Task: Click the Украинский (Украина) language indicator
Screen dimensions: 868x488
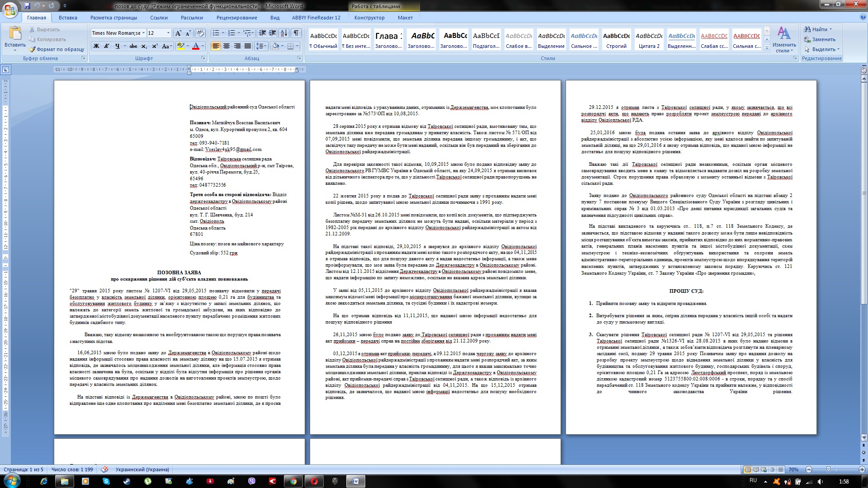Action: (142, 469)
